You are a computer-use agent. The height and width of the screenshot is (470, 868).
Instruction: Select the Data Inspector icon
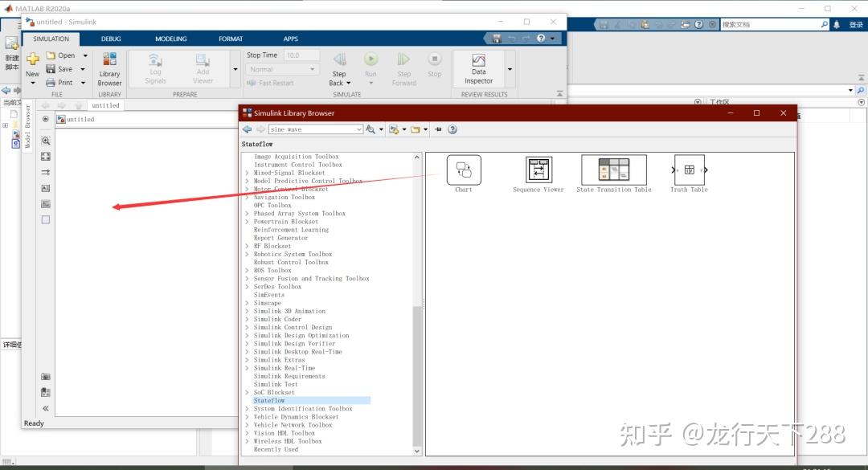480,64
